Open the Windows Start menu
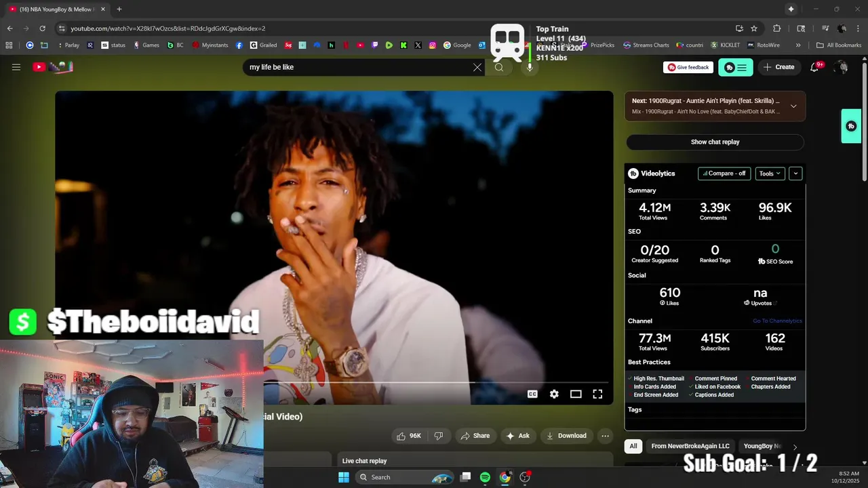868x488 pixels. pyautogui.click(x=344, y=477)
